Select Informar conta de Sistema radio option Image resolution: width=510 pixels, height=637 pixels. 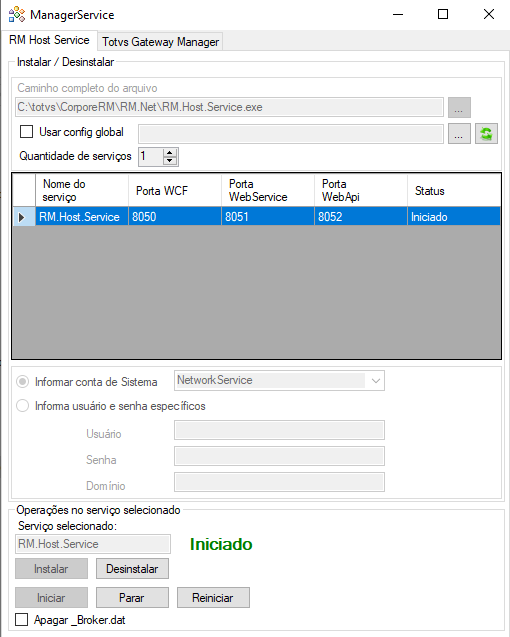[x=22, y=382]
